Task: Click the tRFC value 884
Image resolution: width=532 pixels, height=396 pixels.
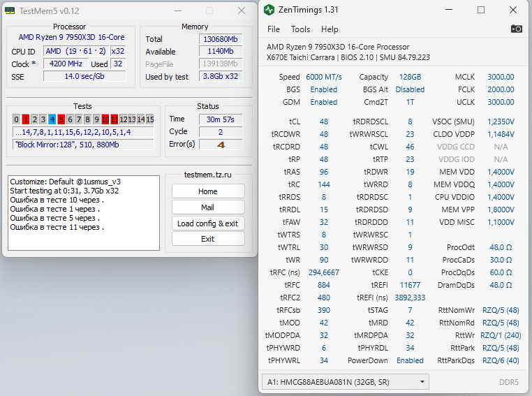Action: tap(324, 285)
